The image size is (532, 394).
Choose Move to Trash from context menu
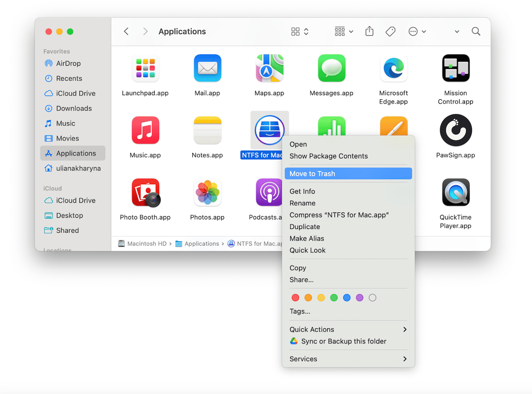[x=312, y=174]
